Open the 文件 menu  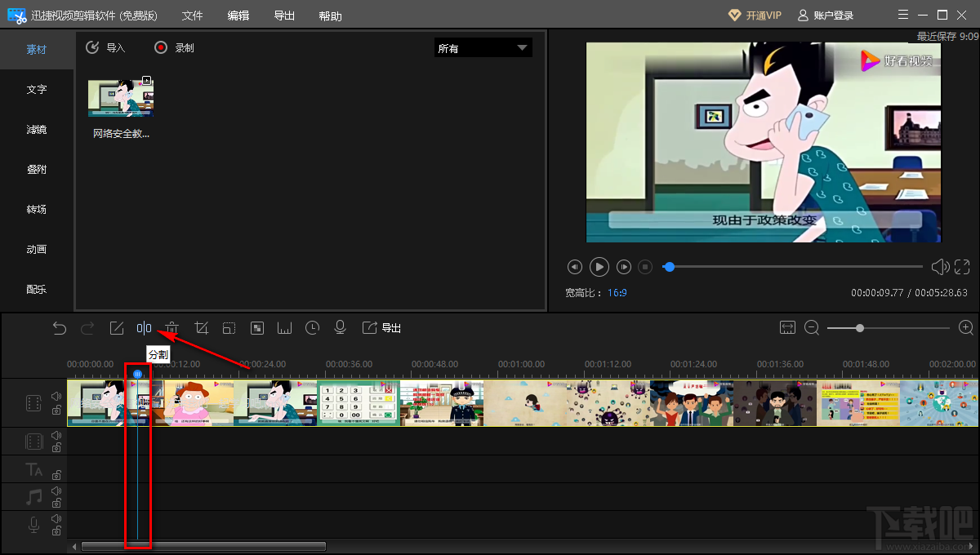coord(192,16)
